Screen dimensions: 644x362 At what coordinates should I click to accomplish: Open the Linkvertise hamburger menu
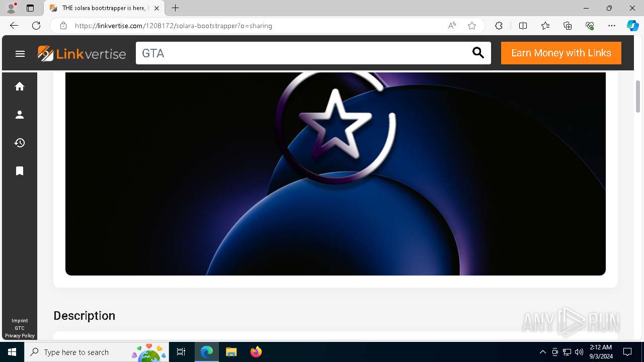click(20, 54)
